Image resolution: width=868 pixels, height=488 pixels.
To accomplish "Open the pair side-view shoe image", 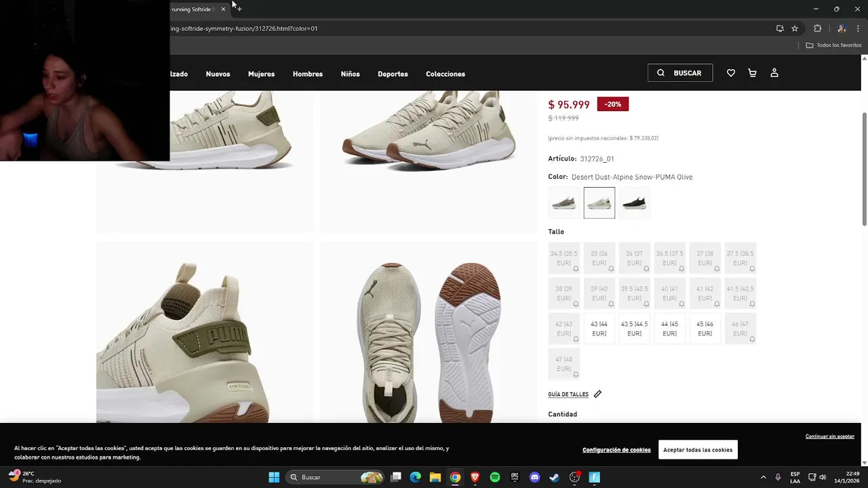I will [428, 161].
